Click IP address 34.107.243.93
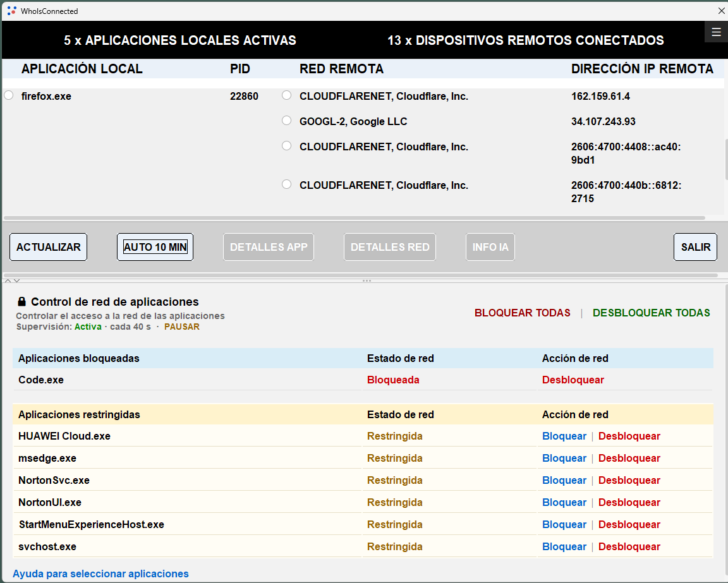 point(603,122)
